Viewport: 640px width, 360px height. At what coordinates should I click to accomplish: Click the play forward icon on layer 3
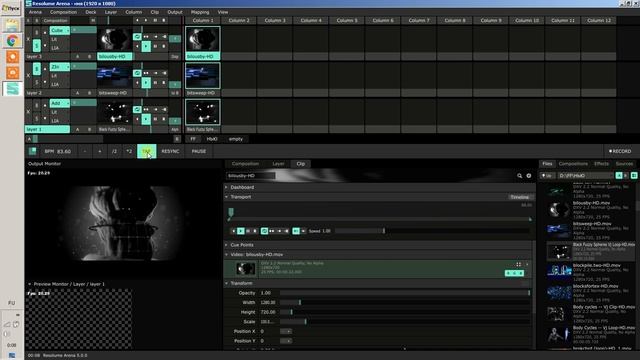(146, 46)
